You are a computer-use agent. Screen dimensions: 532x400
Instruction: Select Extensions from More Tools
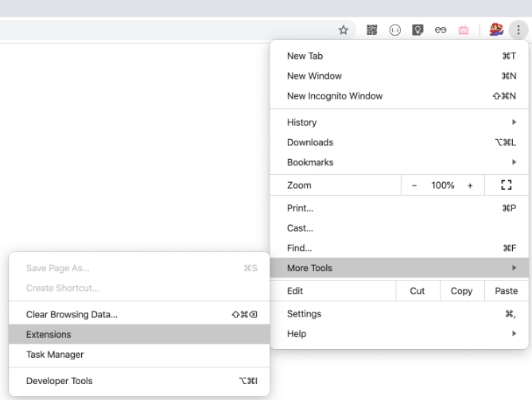[49, 335]
